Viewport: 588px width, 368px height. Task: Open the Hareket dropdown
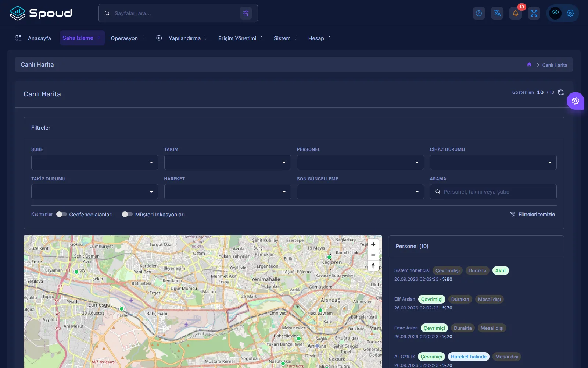[227, 192]
